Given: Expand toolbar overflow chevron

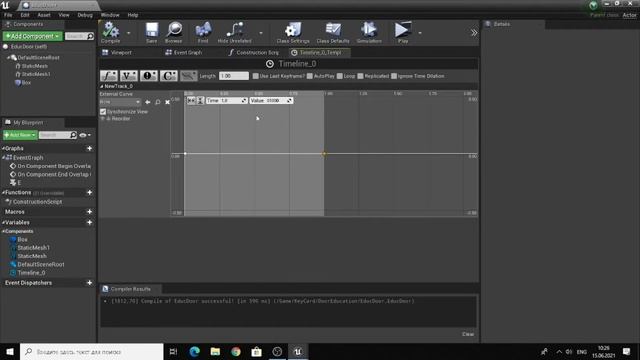Looking at the screenshot, I should pos(473,33).
